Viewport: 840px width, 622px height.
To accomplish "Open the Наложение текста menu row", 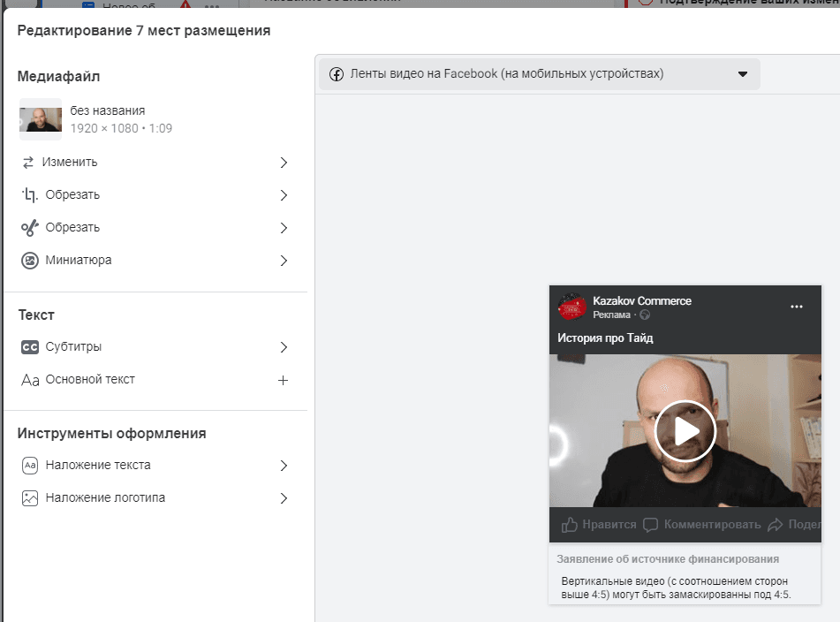I will tap(155, 466).
